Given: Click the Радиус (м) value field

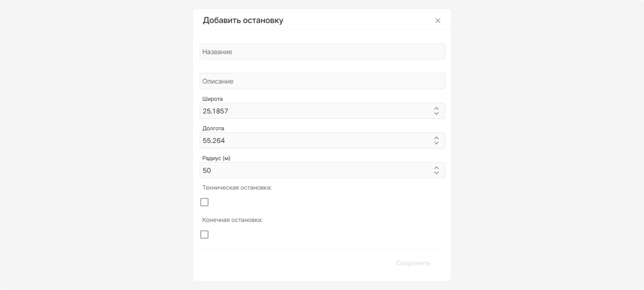Looking at the screenshot, I should coord(315,170).
